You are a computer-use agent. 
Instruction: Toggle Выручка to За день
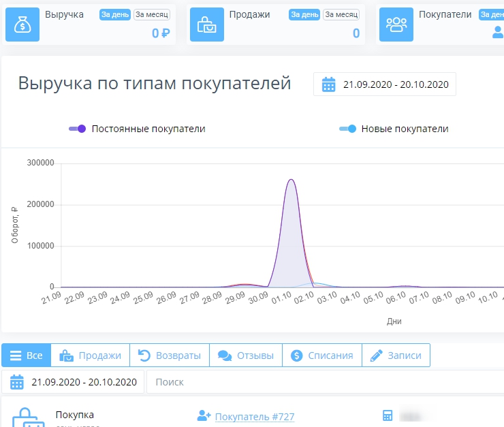click(114, 14)
